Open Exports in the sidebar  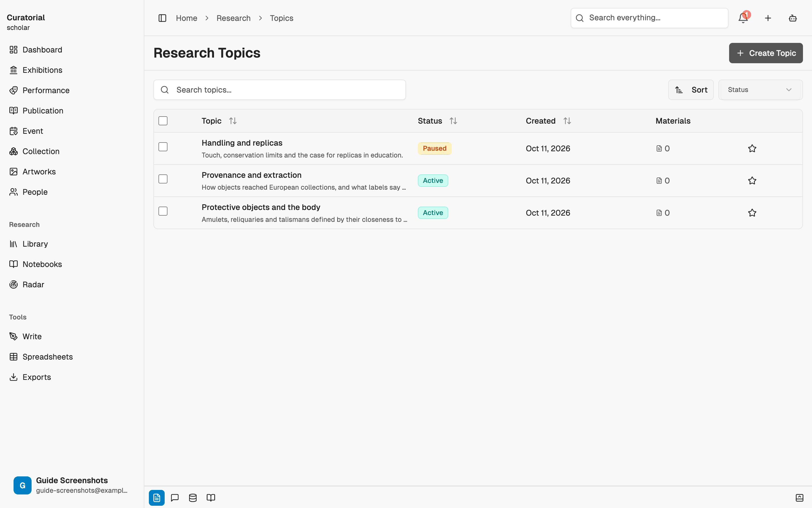click(x=72, y=377)
